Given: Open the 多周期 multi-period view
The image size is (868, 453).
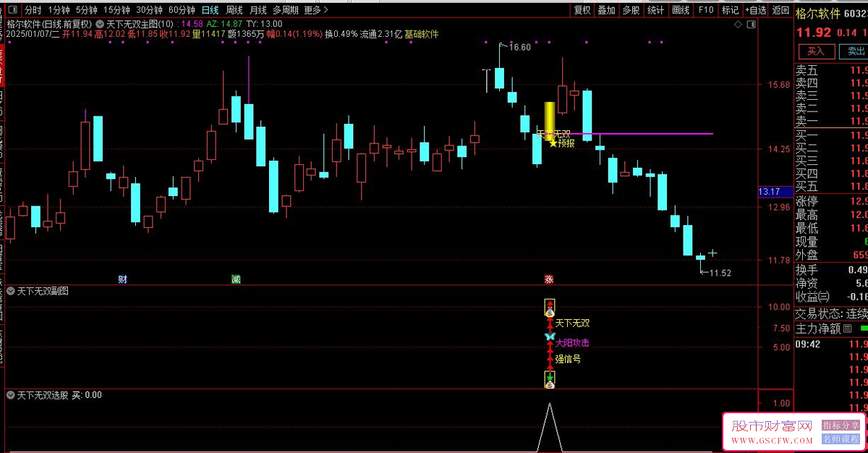Looking at the screenshot, I should pyautogui.click(x=285, y=10).
